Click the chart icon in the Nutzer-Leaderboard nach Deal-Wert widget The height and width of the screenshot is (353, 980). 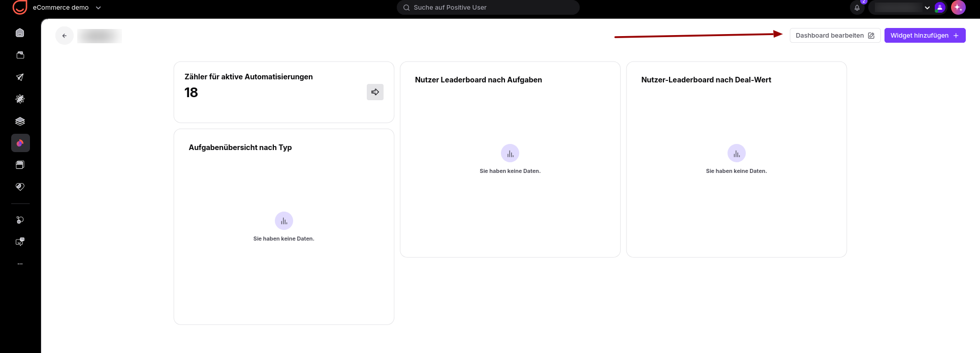tap(737, 153)
